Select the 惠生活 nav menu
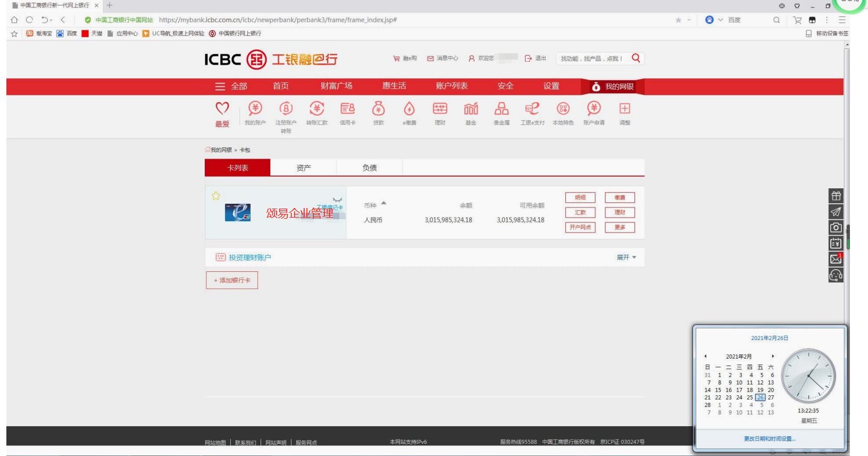This screenshot has width=868, height=456. [x=394, y=86]
